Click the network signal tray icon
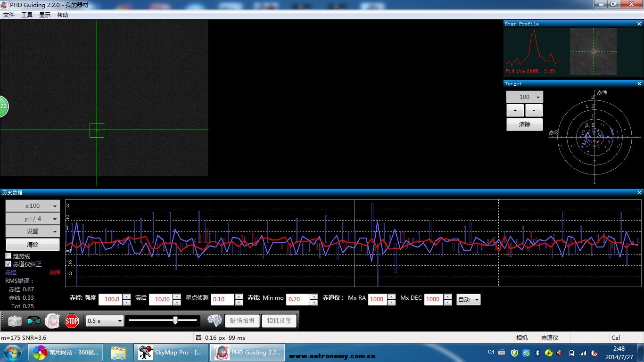 coord(583,353)
